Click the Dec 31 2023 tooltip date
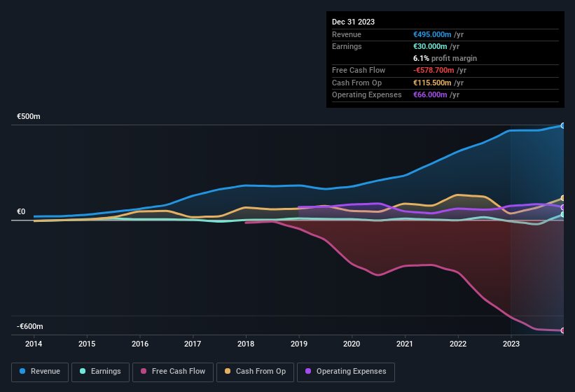 point(353,22)
